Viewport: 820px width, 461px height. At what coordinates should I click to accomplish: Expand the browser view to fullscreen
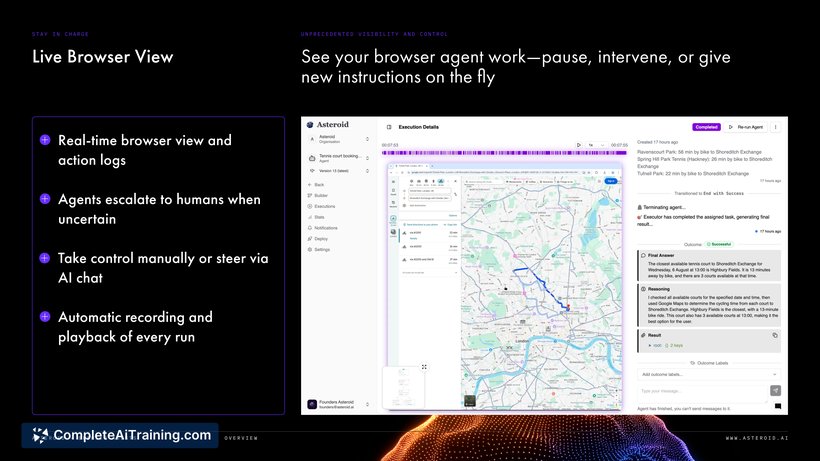tap(424, 367)
